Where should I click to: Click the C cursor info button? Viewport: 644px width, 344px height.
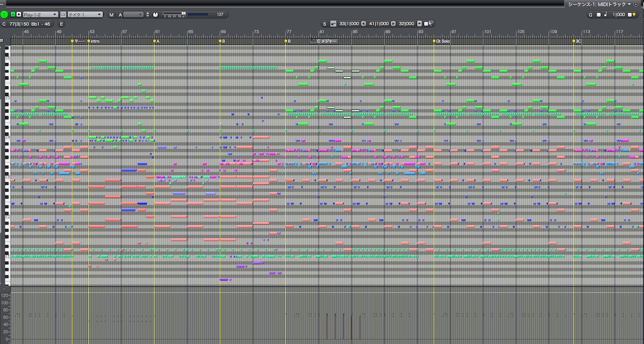tap(4, 24)
